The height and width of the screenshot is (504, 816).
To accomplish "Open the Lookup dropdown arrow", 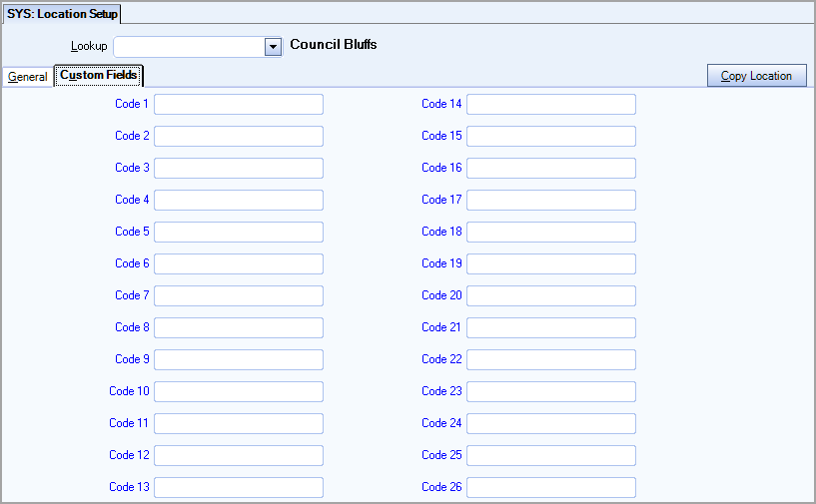I will 272,47.
